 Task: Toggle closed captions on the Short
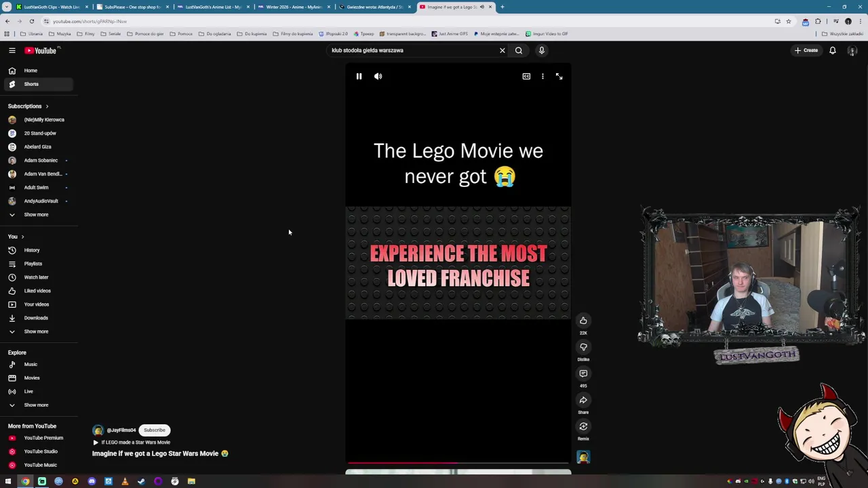526,77
